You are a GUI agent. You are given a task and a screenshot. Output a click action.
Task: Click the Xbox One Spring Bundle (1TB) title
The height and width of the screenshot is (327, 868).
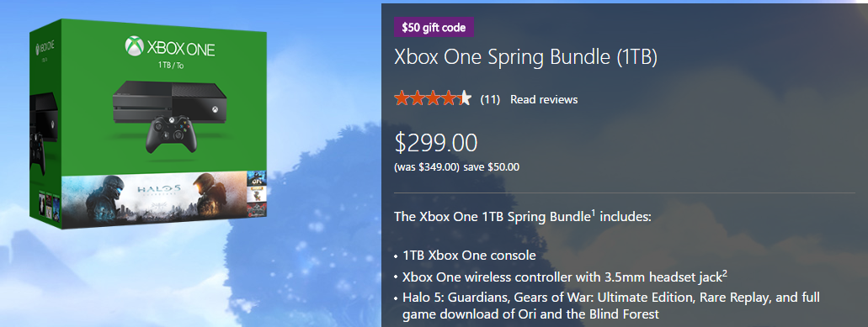click(x=525, y=57)
